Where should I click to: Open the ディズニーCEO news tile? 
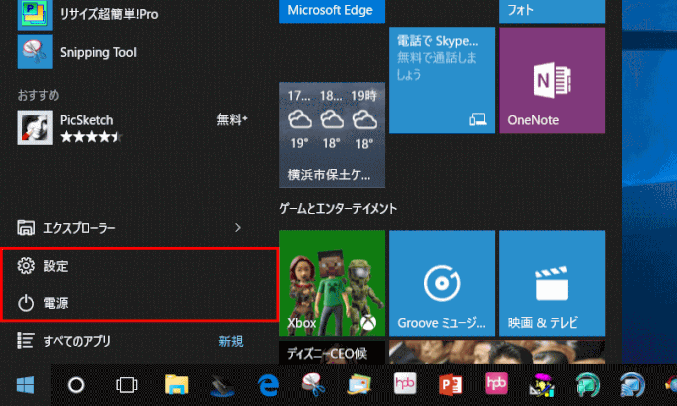332,352
